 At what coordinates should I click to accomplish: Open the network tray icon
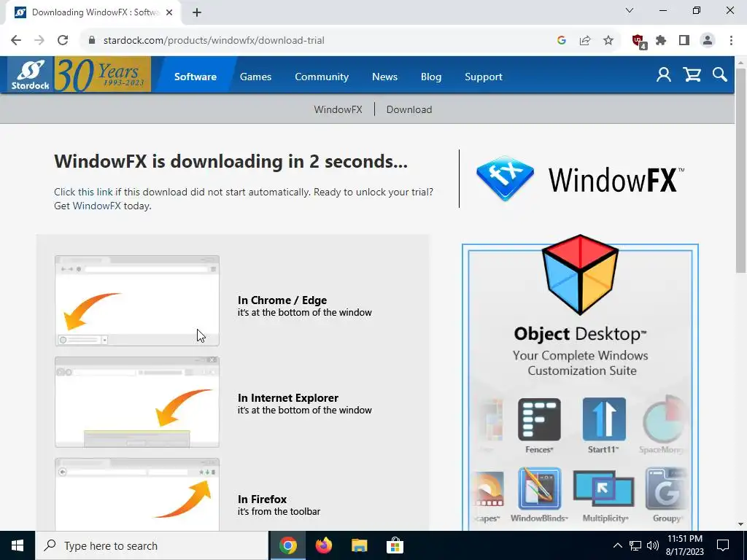635,545
